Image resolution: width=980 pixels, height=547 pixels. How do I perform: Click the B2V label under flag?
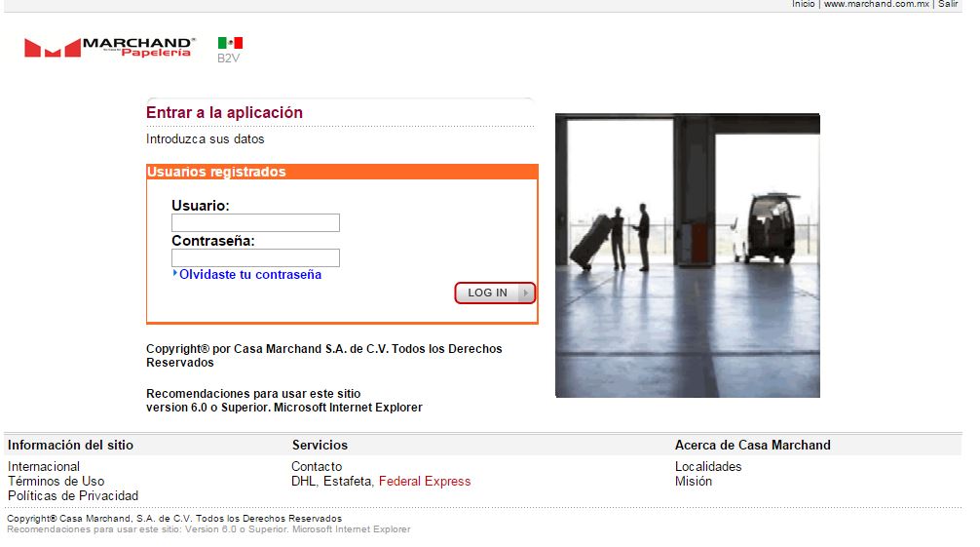228,59
